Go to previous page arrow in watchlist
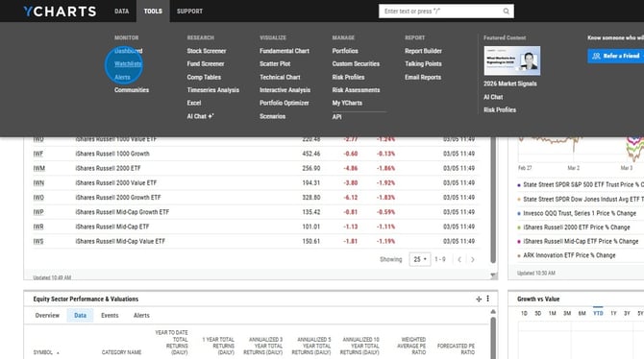 (459, 259)
